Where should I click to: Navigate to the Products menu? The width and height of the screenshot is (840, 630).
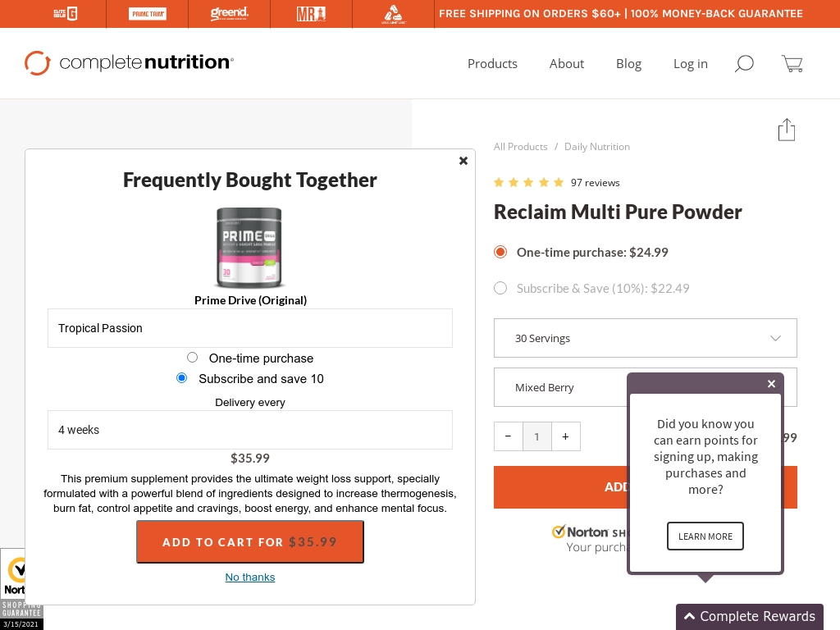pyautogui.click(x=492, y=63)
